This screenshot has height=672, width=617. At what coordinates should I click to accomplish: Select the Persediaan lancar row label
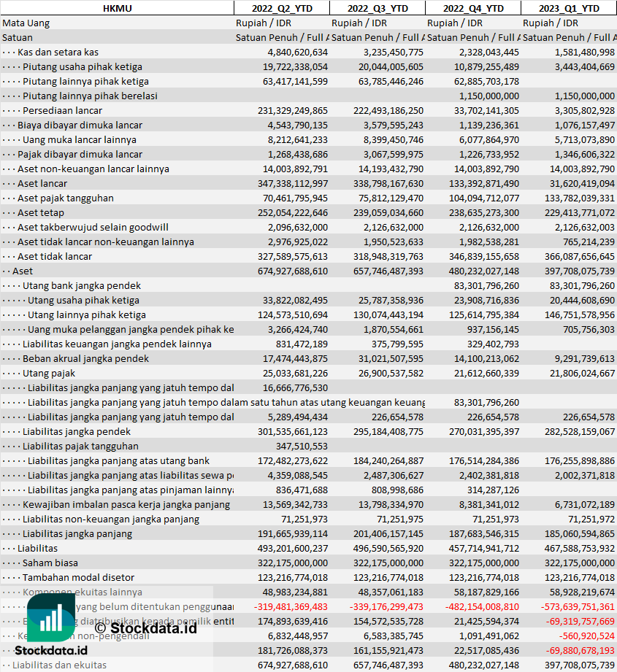(62, 111)
